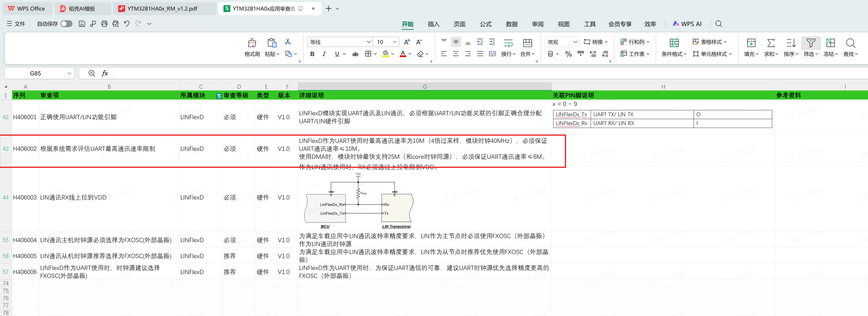The height and width of the screenshot is (316, 868).
Task: Click the Wrap Text (换行) icon
Action: click(x=508, y=43)
